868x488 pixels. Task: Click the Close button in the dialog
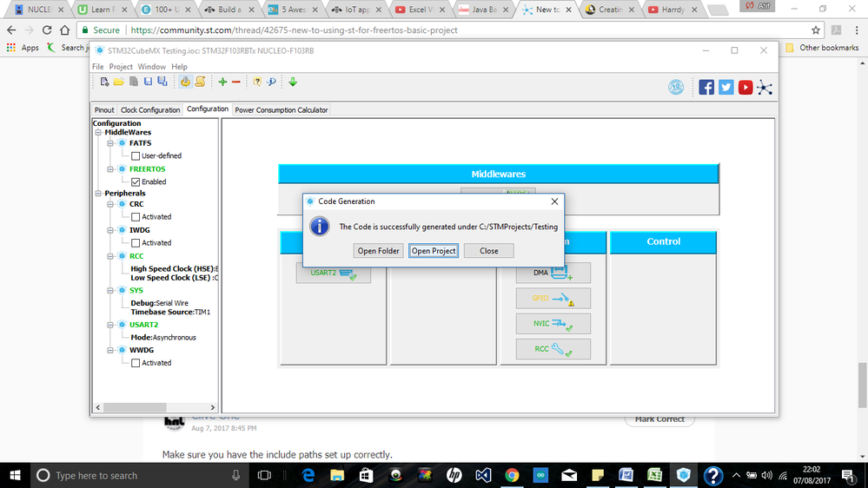489,251
